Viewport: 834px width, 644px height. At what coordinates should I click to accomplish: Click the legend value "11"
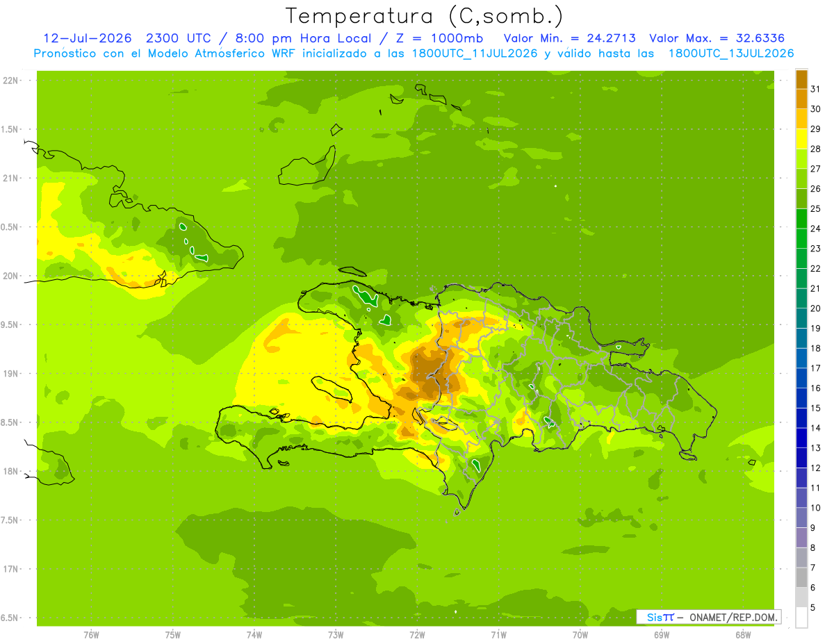[816, 488]
